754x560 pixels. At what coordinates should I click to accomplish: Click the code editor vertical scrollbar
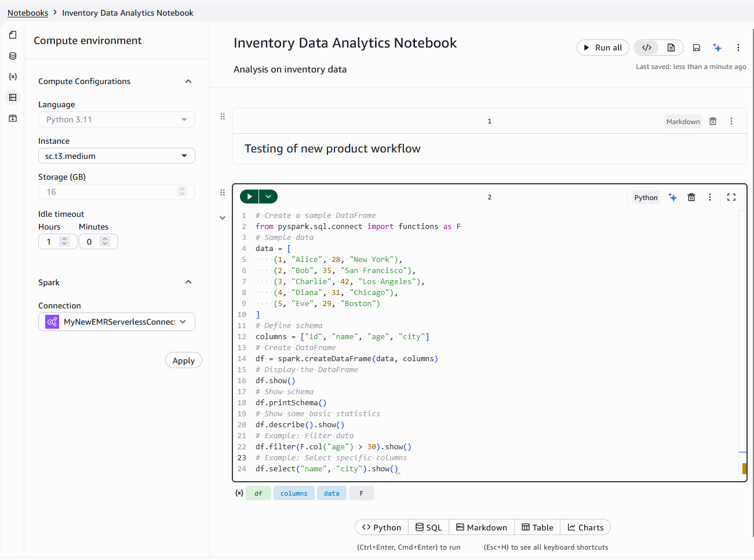point(742,342)
